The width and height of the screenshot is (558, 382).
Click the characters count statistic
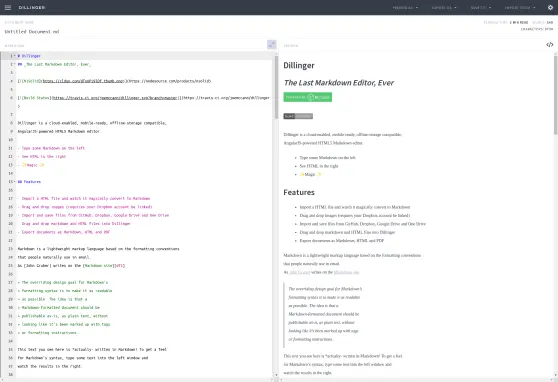537,29
